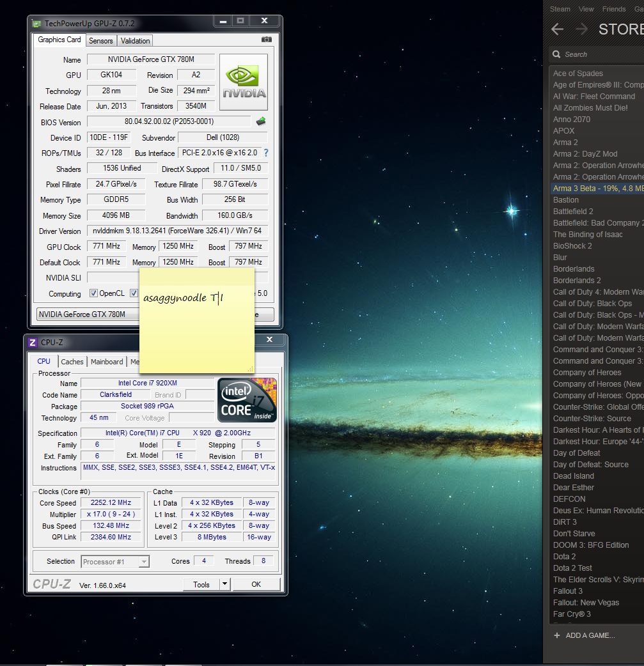644x666 pixels.
Task: Click the NVIDIA logo in GPU-Z
Action: (x=244, y=82)
